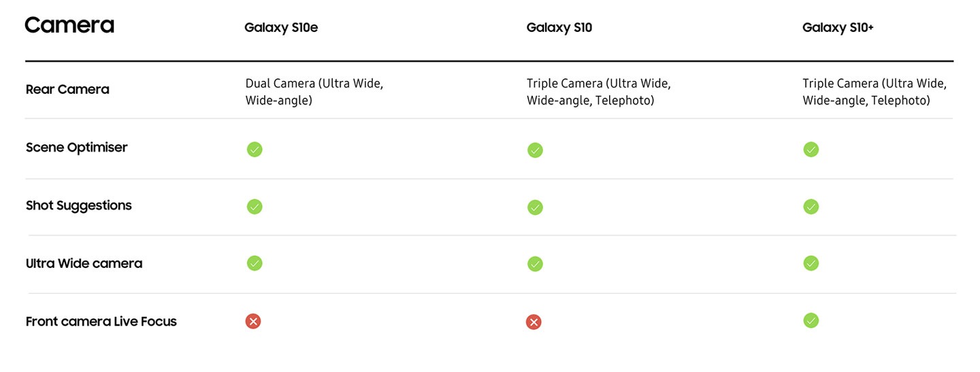Click Scene Optimiser green check for Galaxy S10
The width and height of the screenshot is (980, 372).
tap(535, 150)
